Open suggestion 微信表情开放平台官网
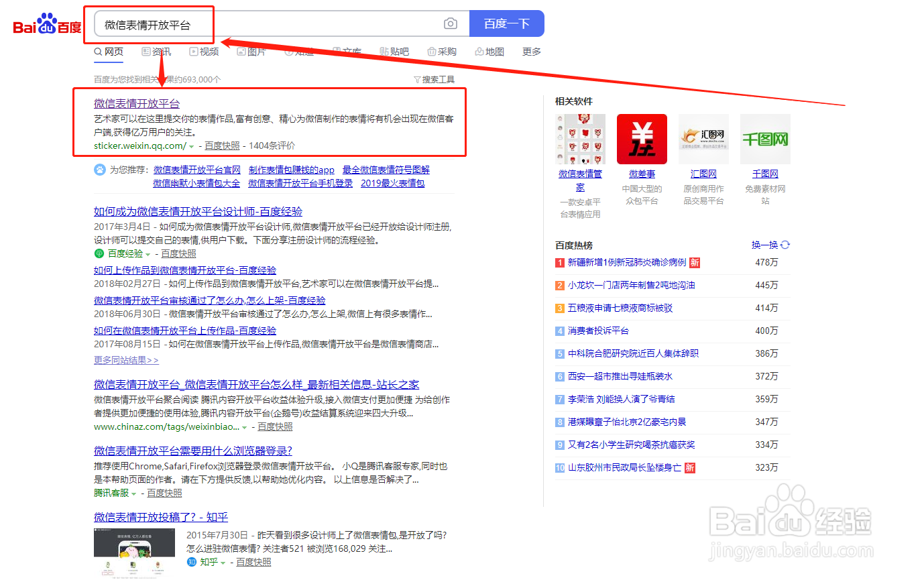This screenshot has height=582, width=924. pos(197,170)
